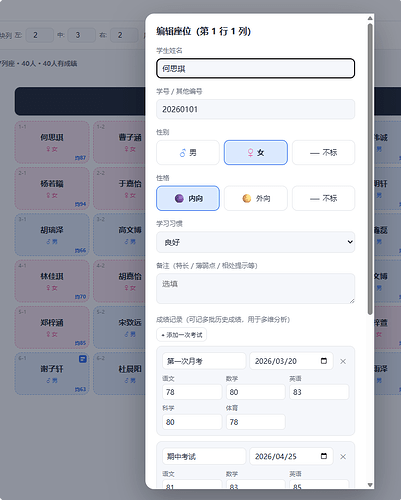The image size is (401, 500).
Task: Choose 不标 under the 性格 section
Action: coord(323,198)
